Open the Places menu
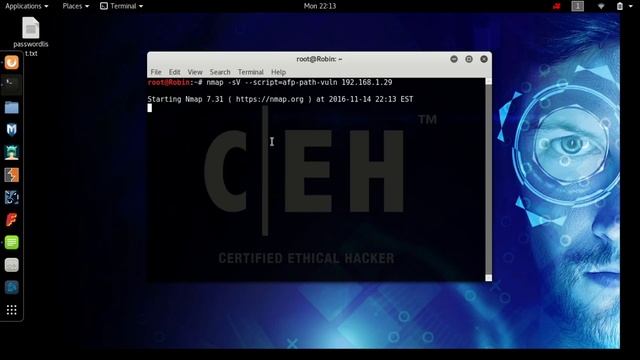The width and height of the screenshot is (640, 360). pyautogui.click(x=76, y=6)
